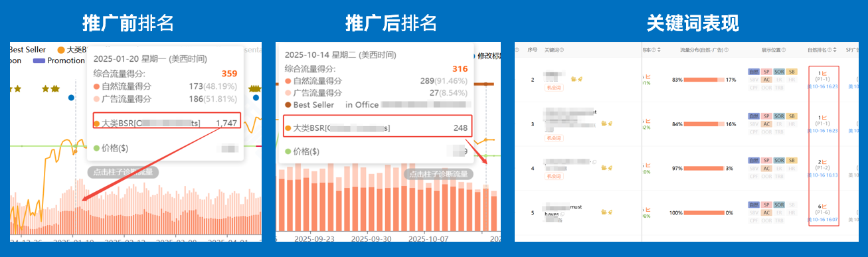The height and width of the screenshot is (257, 868).
Task: Click the yellow icons in keyword row 4
Action: [x=606, y=167]
